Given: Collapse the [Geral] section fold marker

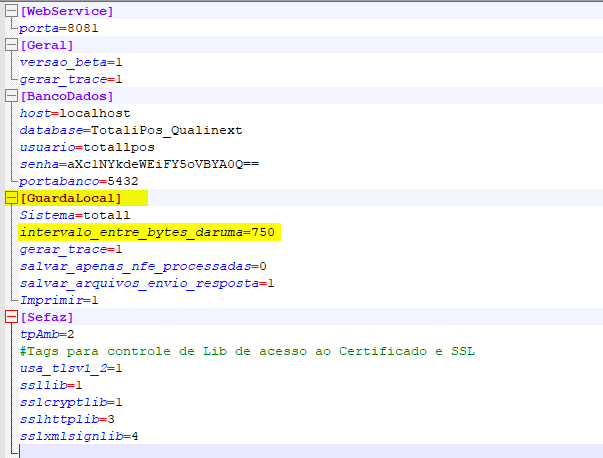Looking at the screenshot, I should 12,45.
